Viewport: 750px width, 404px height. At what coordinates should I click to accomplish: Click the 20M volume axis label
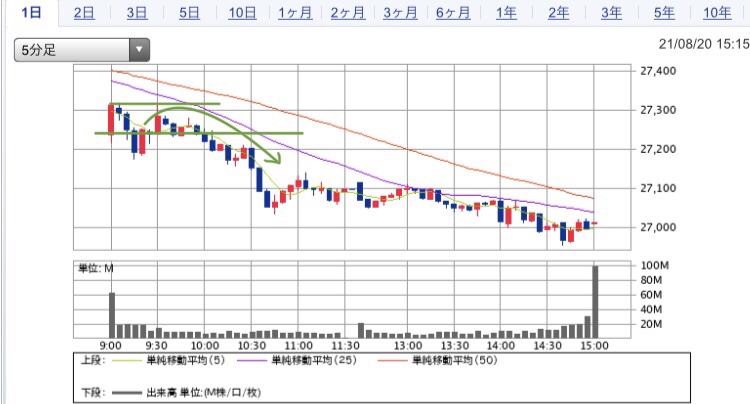click(651, 324)
